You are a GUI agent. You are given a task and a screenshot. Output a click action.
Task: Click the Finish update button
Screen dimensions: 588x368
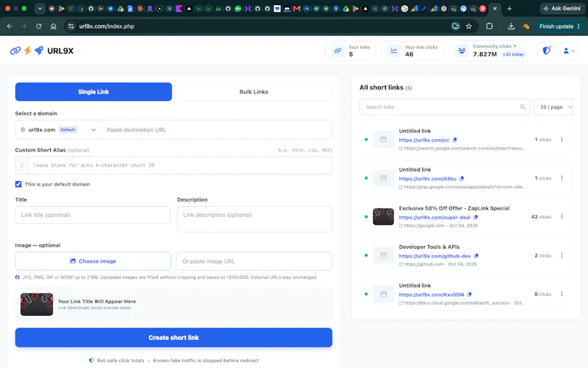[x=559, y=26]
